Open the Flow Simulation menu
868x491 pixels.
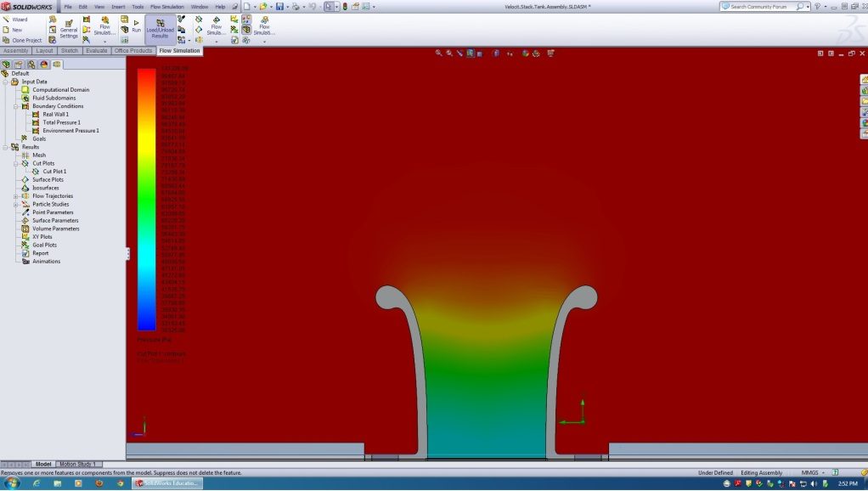167,7
